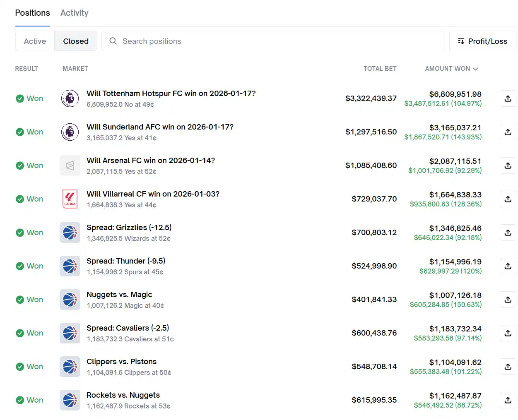The image size is (518, 420).
Task: Share the Villarreal CF position
Action: click(508, 199)
